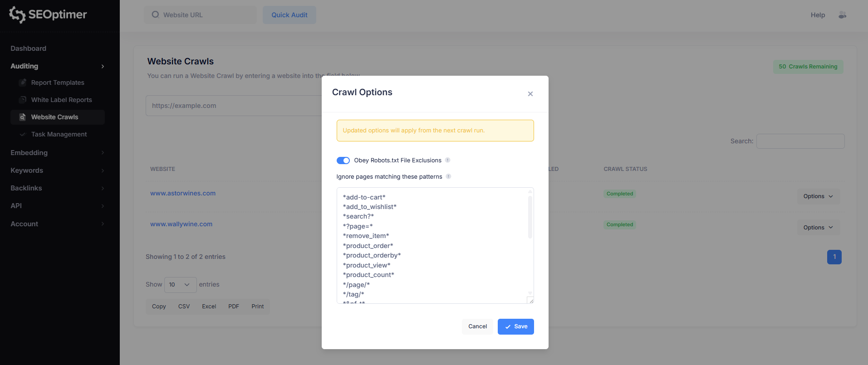The height and width of the screenshot is (365, 868).
Task: Click the Report Templates sidebar icon
Action: click(23, 83)
